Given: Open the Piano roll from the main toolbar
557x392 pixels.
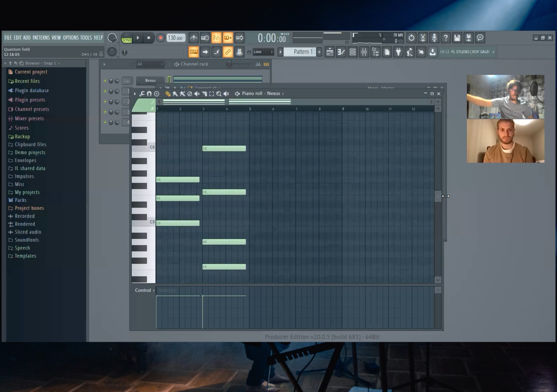Looking at the screenshot, I should (x=341, y=52).
